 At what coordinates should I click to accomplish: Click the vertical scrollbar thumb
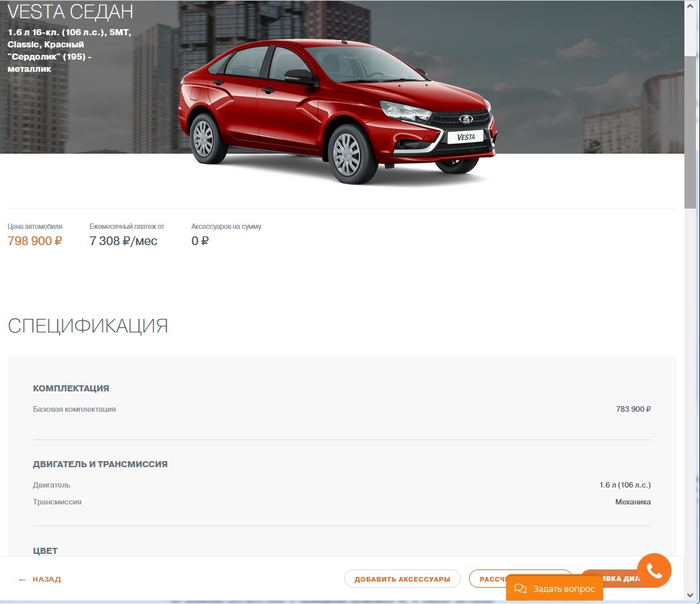pos(690,131)
